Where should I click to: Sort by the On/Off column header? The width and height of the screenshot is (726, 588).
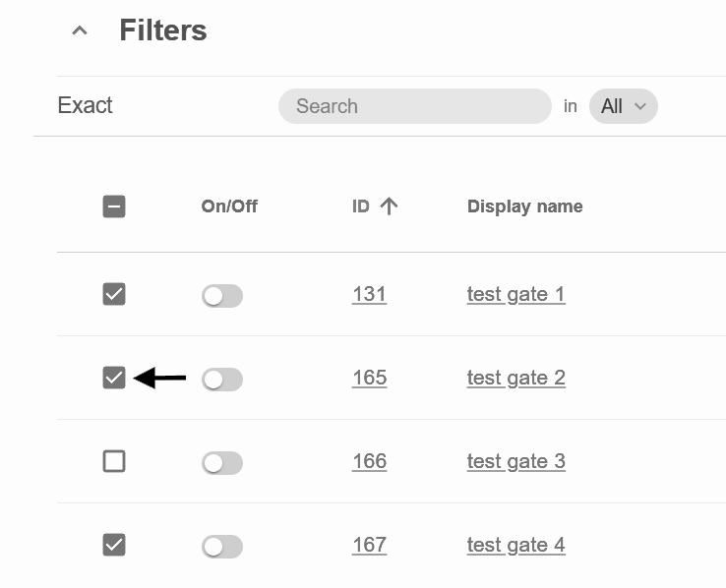[229, 206]
